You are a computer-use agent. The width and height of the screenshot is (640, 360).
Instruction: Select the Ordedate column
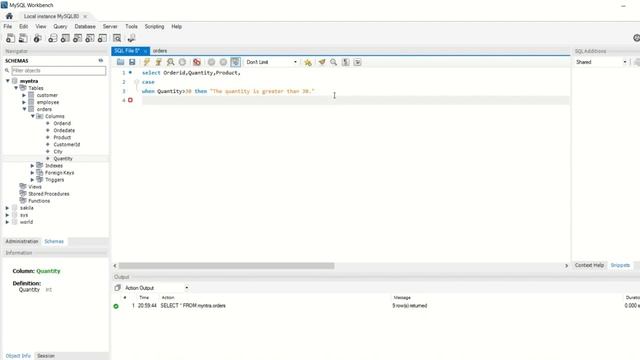(x=64, y=130)
